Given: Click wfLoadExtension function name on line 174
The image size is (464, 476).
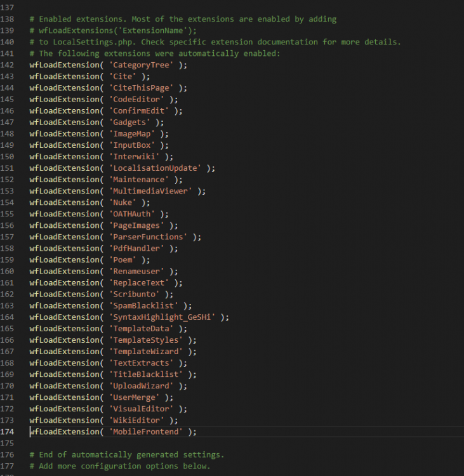Looking at the screenshot, I should pyautogui.click(x=64, y=432).
